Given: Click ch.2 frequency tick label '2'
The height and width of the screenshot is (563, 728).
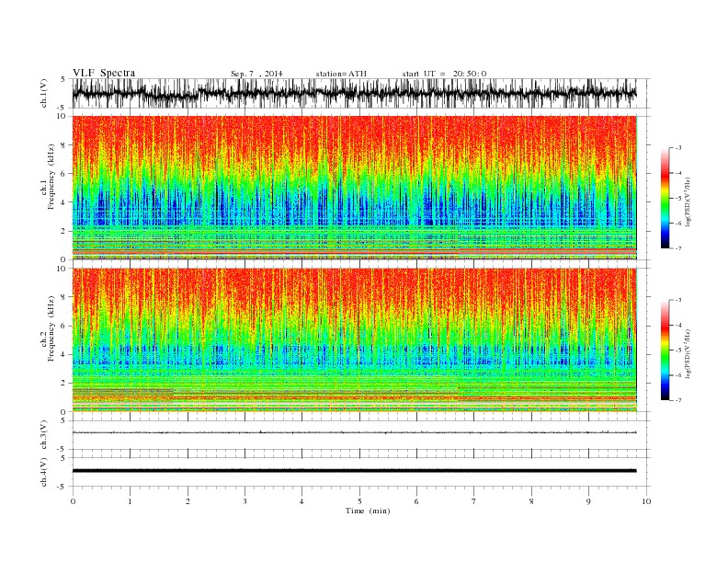Looking at the screenshot, I should pyautogui.click(x=64, y=384).
